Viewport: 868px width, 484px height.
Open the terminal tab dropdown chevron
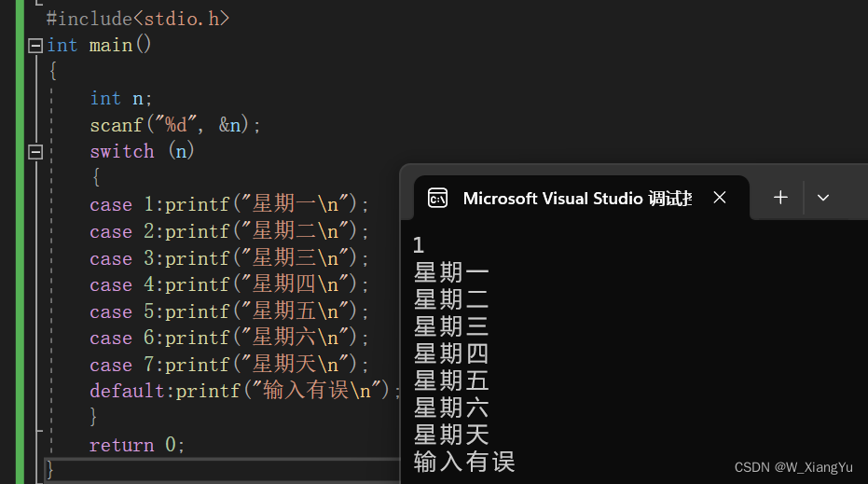tap(823, 198)
